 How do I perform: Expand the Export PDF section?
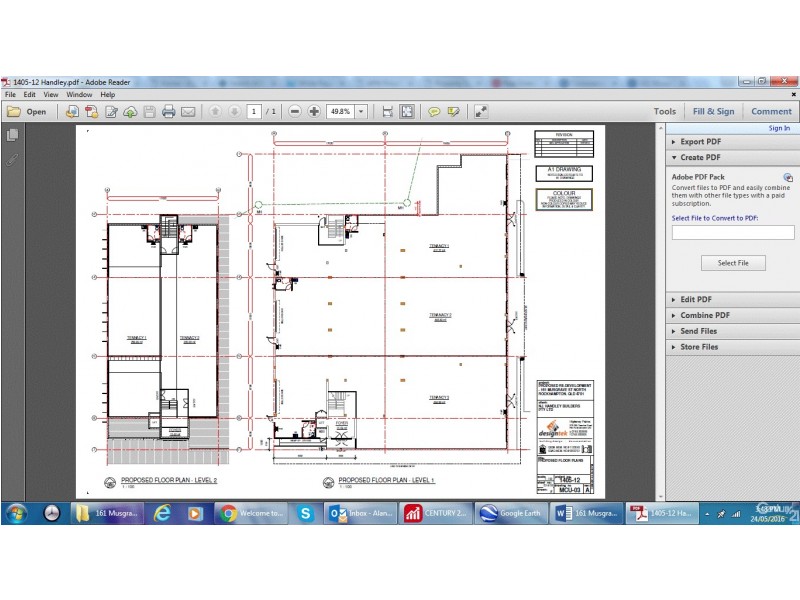tap(700, 142)
